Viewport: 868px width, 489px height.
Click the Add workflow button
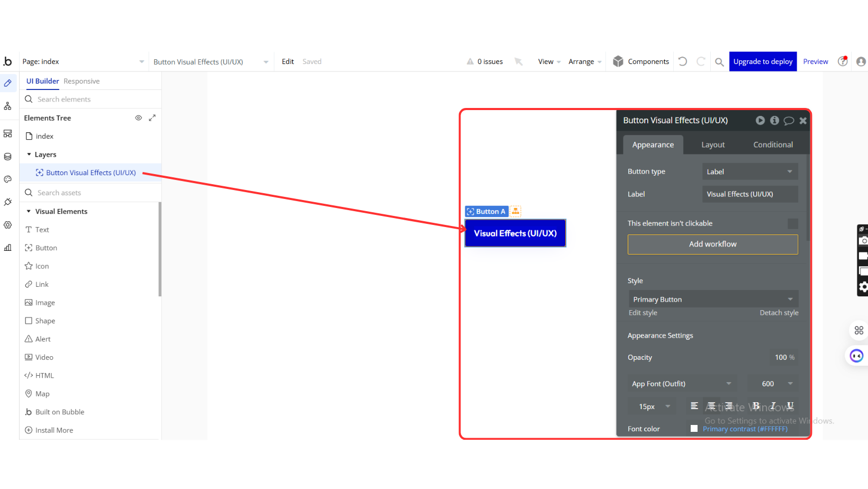pyautogui.click(x=712, y=244)
